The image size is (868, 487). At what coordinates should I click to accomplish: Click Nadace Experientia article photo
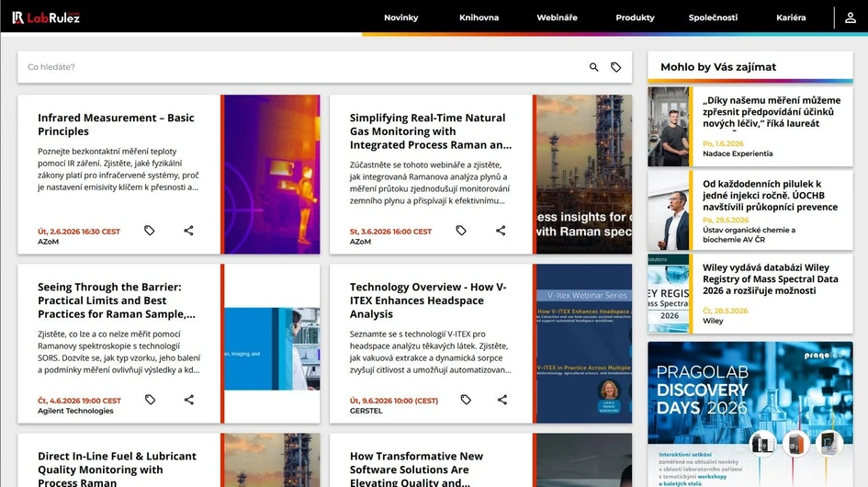[668, 126]
